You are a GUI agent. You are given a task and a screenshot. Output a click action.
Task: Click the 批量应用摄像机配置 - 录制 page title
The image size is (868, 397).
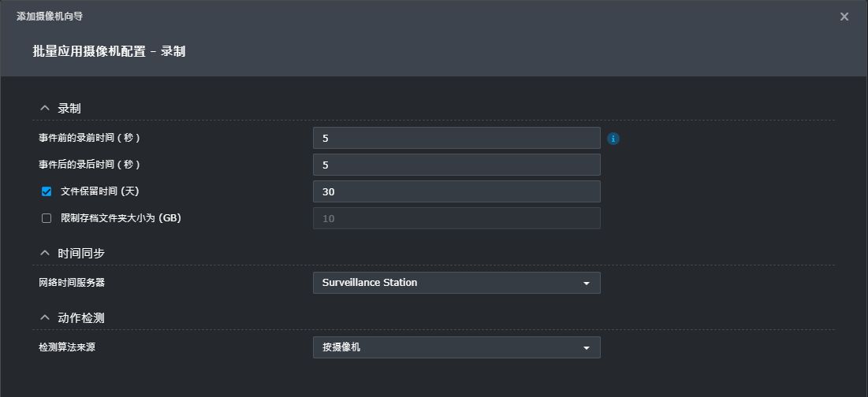pos(109,51)
